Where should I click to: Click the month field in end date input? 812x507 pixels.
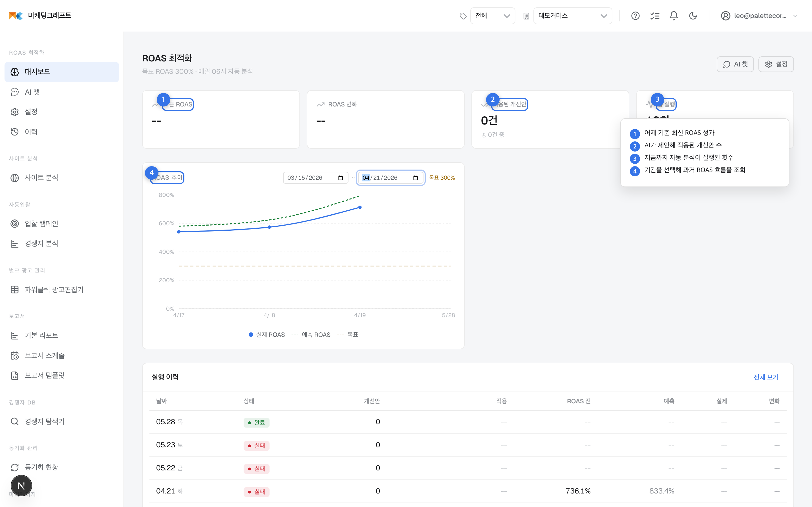coord(366,178)
